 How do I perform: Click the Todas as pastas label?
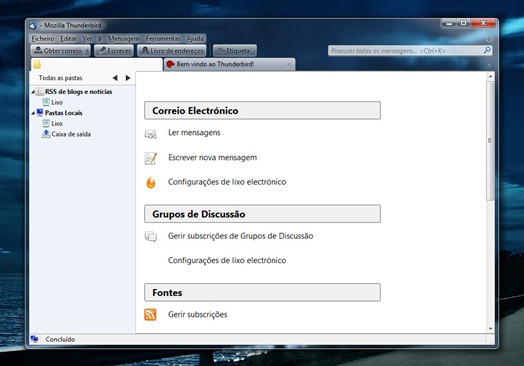pyautogui.click(x=60, y=78)
